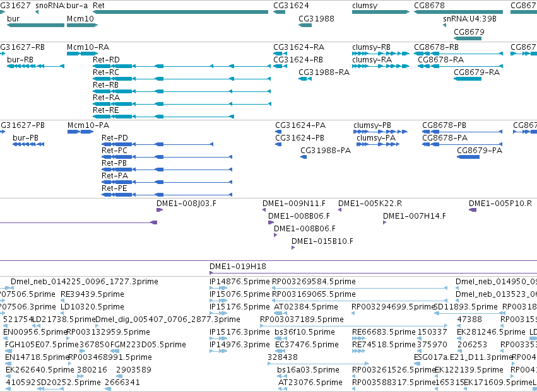Click protein label 'CG8678-PA'
537x392 pixels.
coord(445,138)
